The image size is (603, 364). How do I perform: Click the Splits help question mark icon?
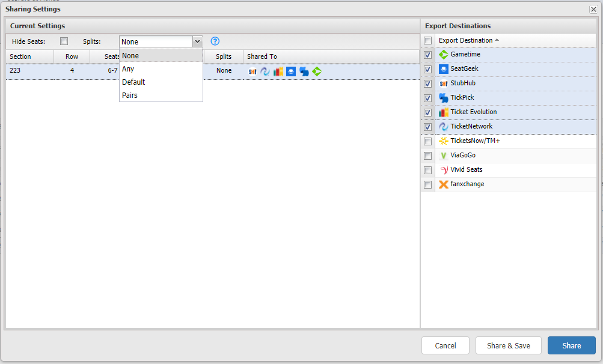[x=215, y=41]
